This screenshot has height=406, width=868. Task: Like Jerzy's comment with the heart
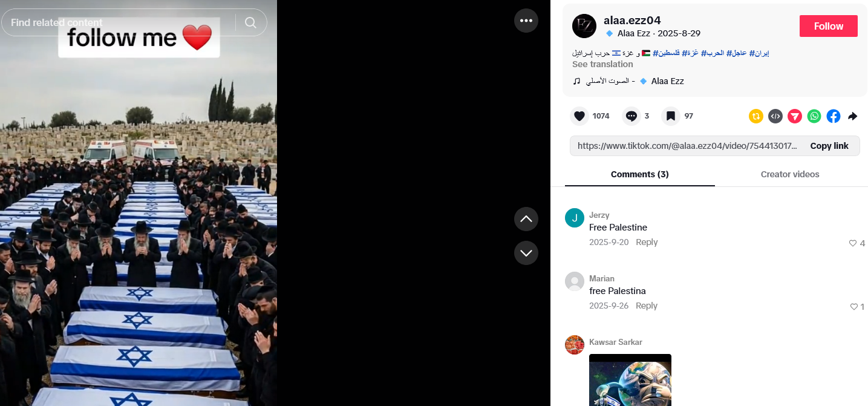point(853,243)
